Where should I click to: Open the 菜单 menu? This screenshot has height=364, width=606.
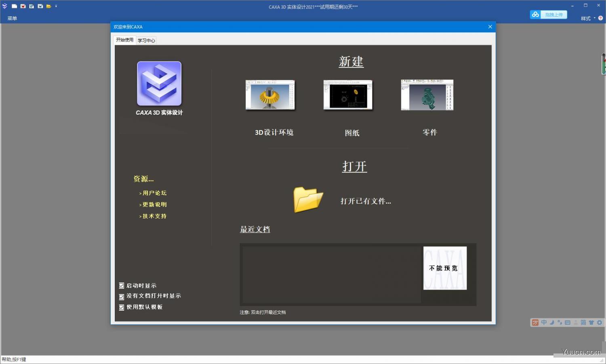point(12,18)
